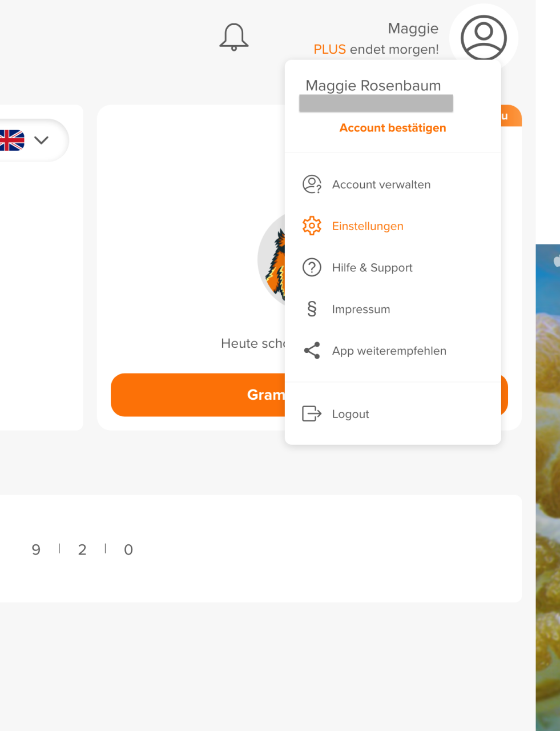Click the Account bestätigen link
The height and width of the screenshot is (731, 560).
(393, 128)
